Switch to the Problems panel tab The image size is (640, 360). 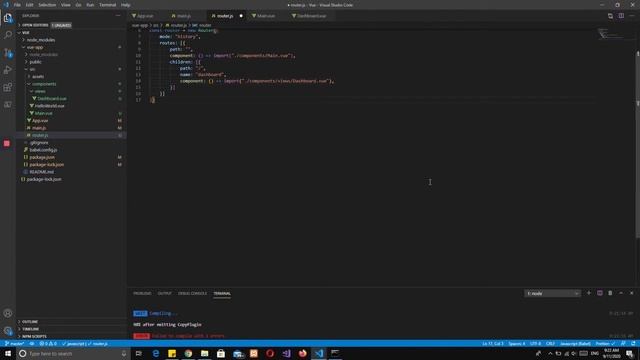[x=142, y=293]
